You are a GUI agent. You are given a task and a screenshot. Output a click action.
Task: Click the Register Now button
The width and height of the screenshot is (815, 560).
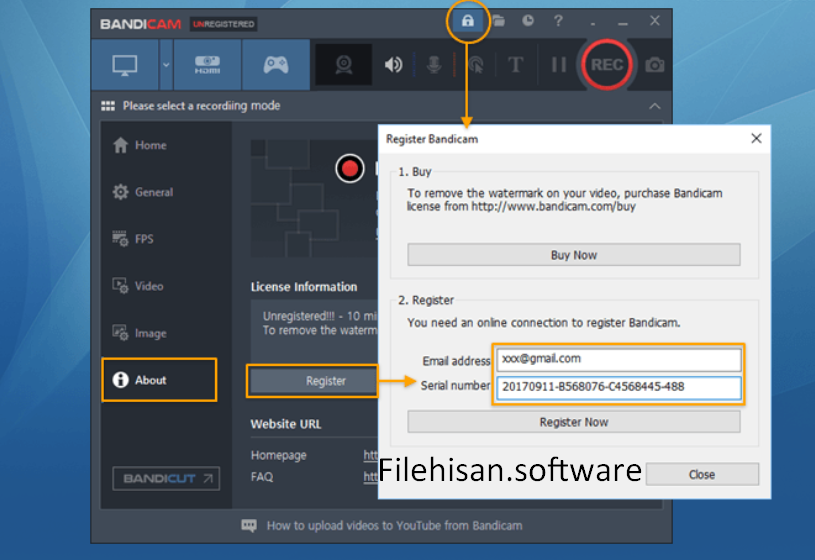coord(574,422)
